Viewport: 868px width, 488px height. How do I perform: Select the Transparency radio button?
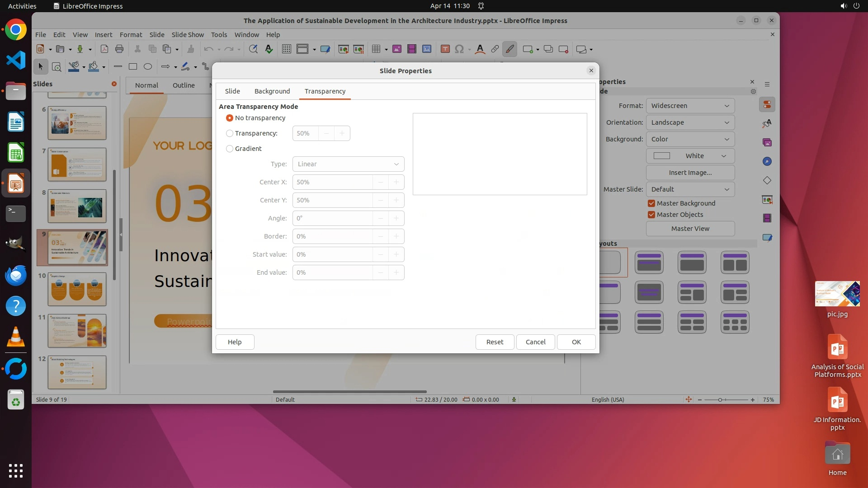(x=230, y=133)
